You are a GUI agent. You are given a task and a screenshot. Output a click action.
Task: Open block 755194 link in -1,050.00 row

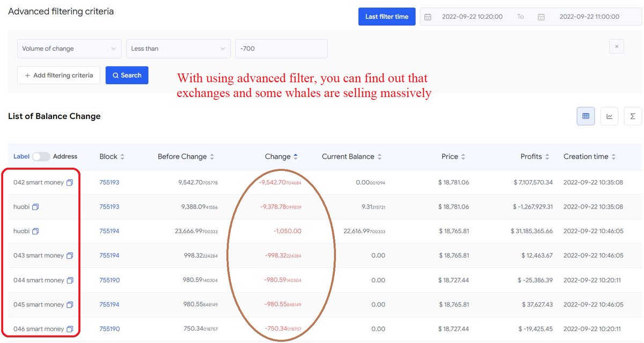[x=109, y=232]
